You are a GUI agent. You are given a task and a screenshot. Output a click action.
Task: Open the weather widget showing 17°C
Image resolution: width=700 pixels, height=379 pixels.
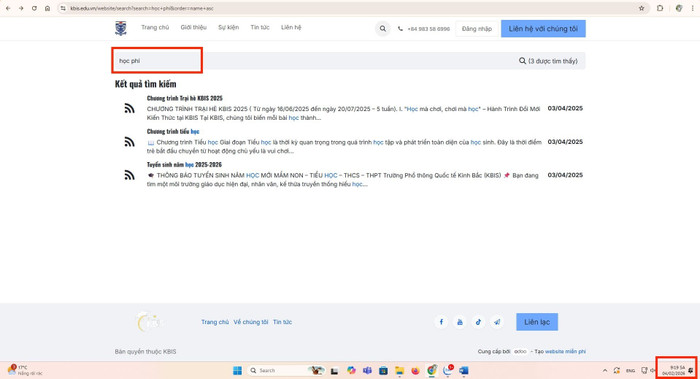25,370
